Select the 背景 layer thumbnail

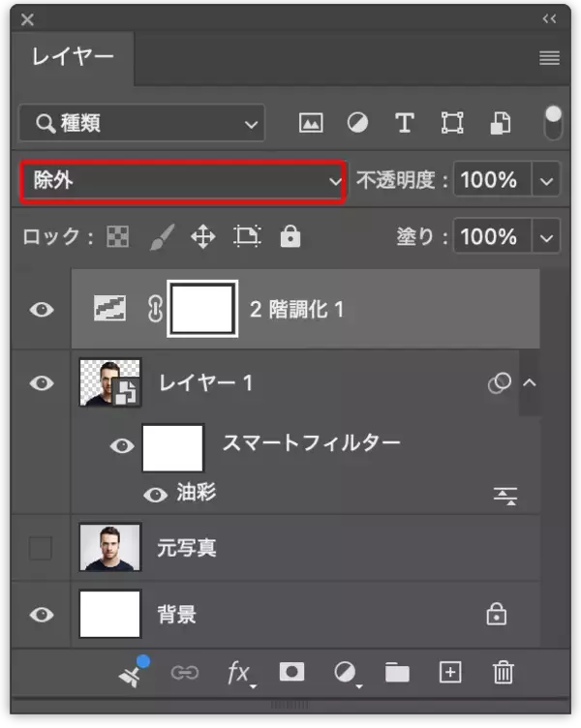[x=110, y=614]
